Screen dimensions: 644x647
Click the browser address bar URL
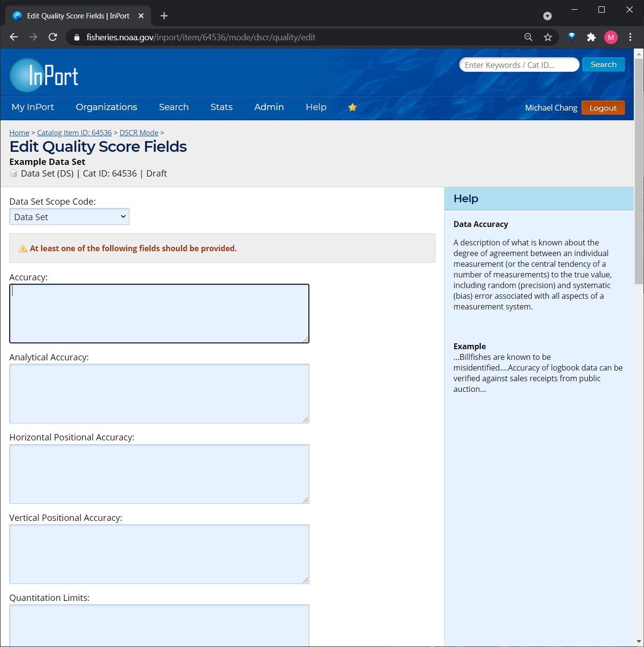coord(201,37)
